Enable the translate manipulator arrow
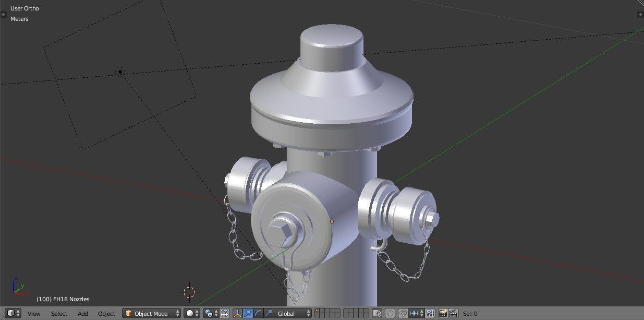The height and width of the screenshot is (320, 644). coord(248,313)
